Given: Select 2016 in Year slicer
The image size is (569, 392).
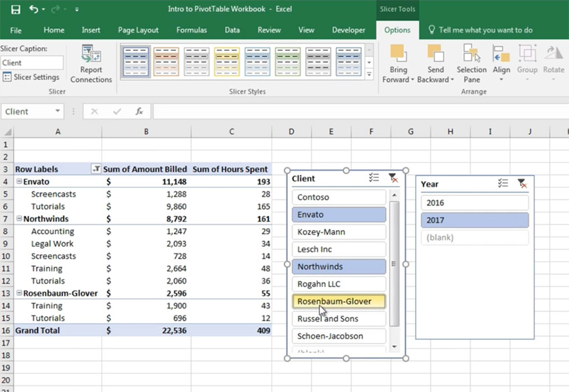Looking at the screenshot, I should (x=475, y=203).
